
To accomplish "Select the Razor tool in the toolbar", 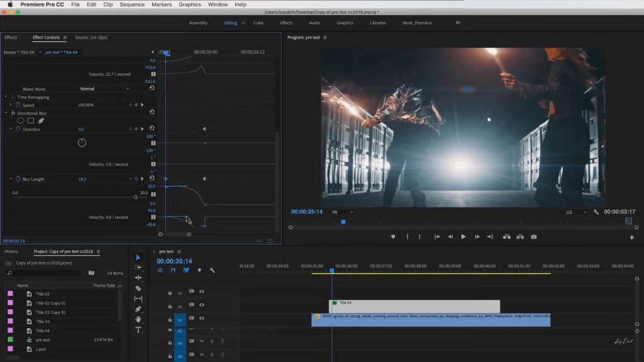I will (138, 288).
